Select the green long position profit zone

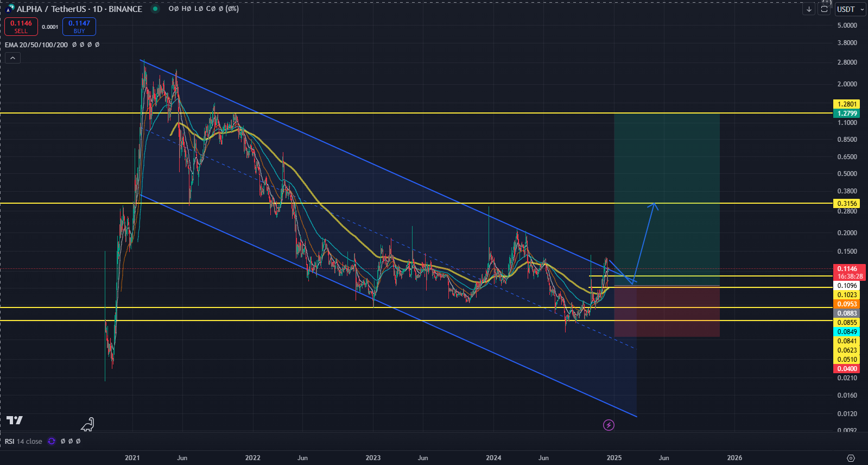tap(667, 199)
